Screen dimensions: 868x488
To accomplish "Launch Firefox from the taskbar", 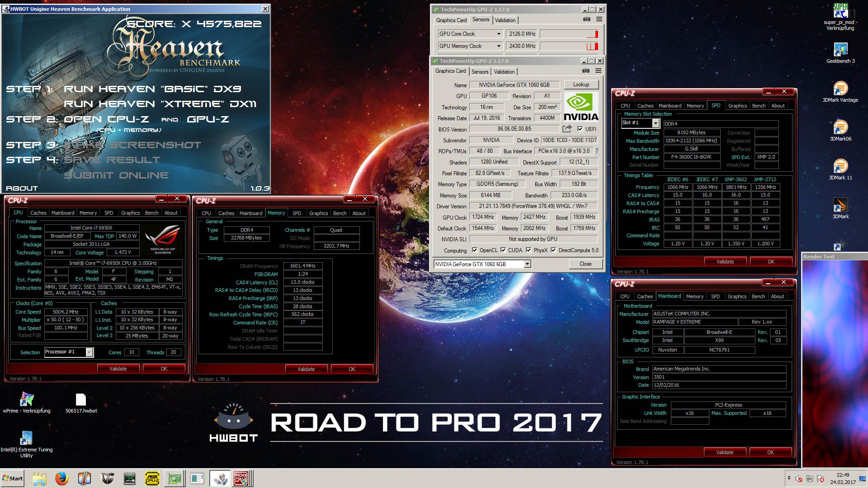I will [x=62, y=479].
